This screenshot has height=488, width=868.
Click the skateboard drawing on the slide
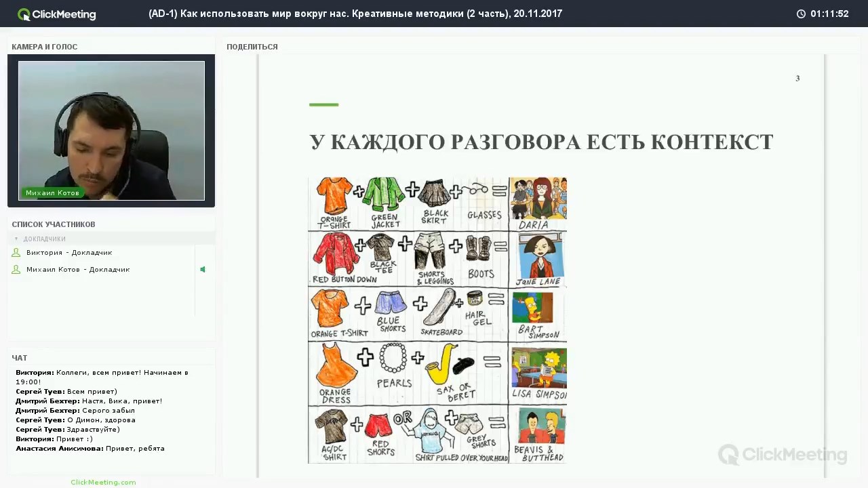coord(439,307)
